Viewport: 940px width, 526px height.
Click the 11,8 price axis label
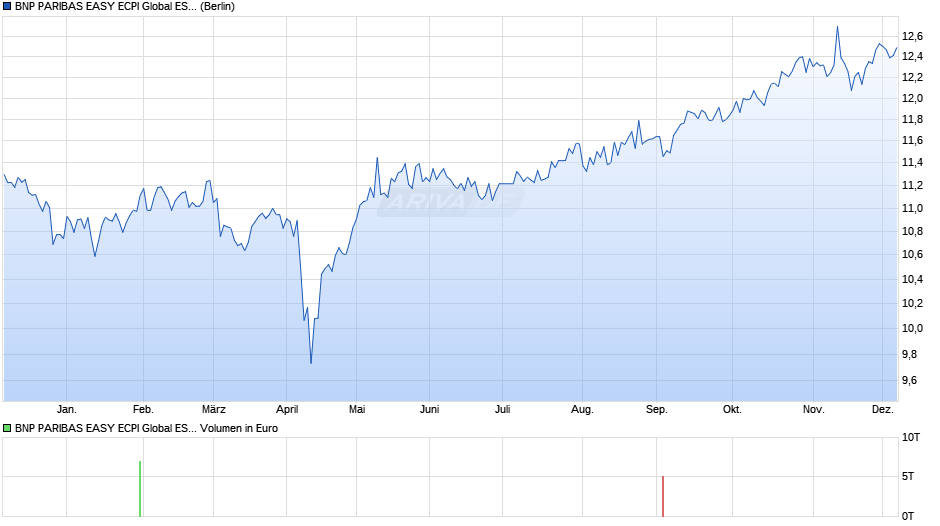(912, 119)
